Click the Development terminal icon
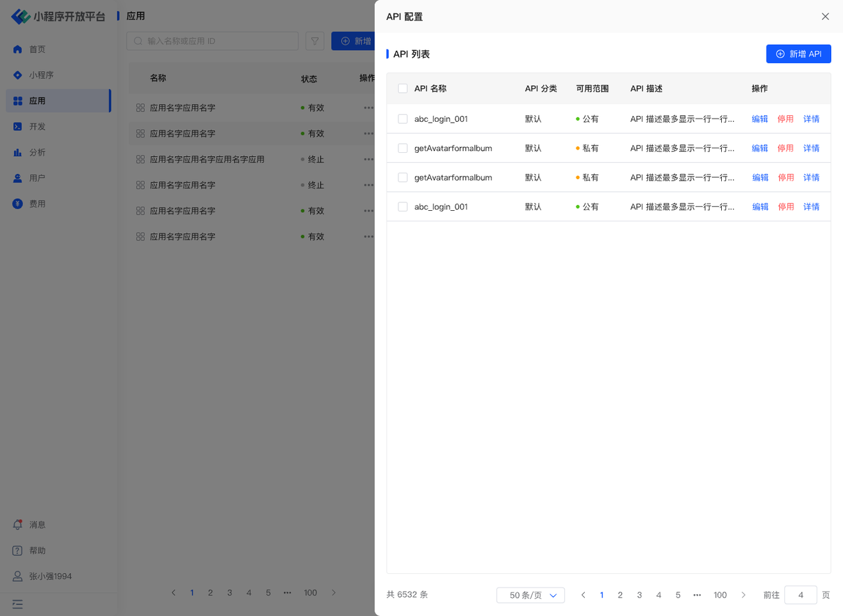Image resolution: width=843 pixels, height=616 pixels. (18, 126)
